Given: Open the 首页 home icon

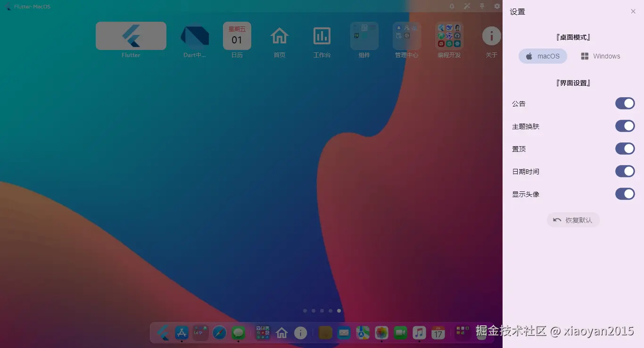Looking at the screenshot, I should [280, 36].
